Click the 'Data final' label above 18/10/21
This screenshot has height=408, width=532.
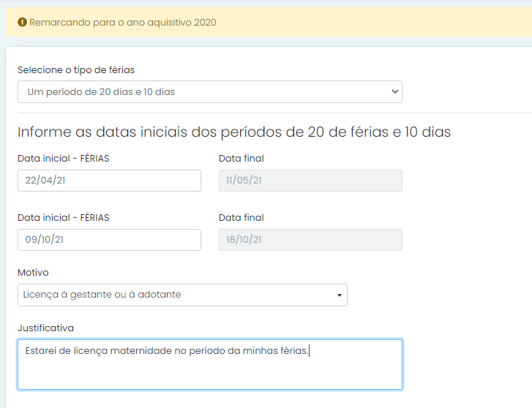241,218
